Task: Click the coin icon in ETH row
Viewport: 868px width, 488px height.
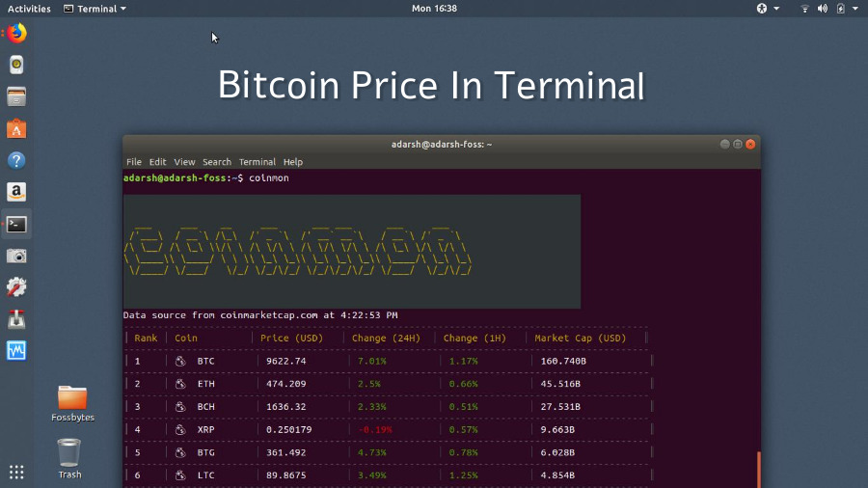Action: pyautogui.click(x=180, y=384)
